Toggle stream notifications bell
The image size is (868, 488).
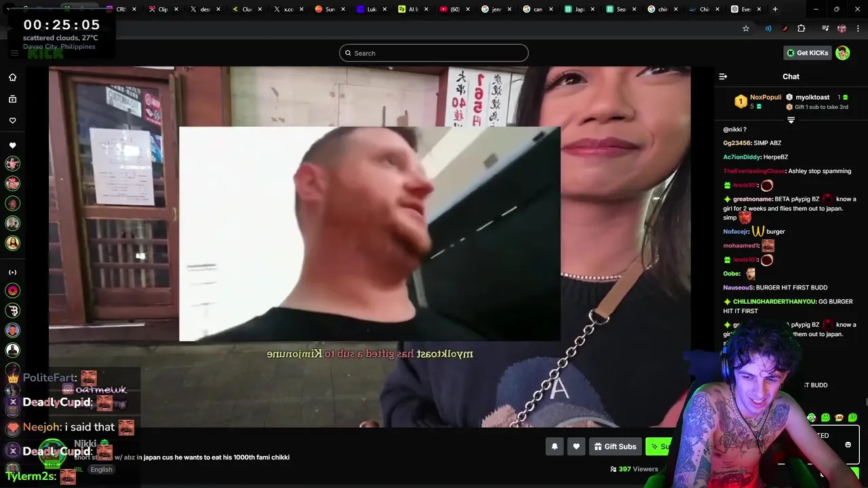tap(555, 446)
